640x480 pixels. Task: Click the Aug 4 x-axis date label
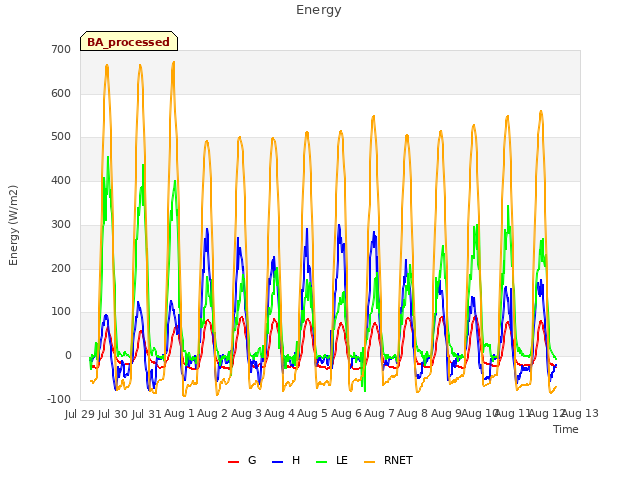point(279,413)
